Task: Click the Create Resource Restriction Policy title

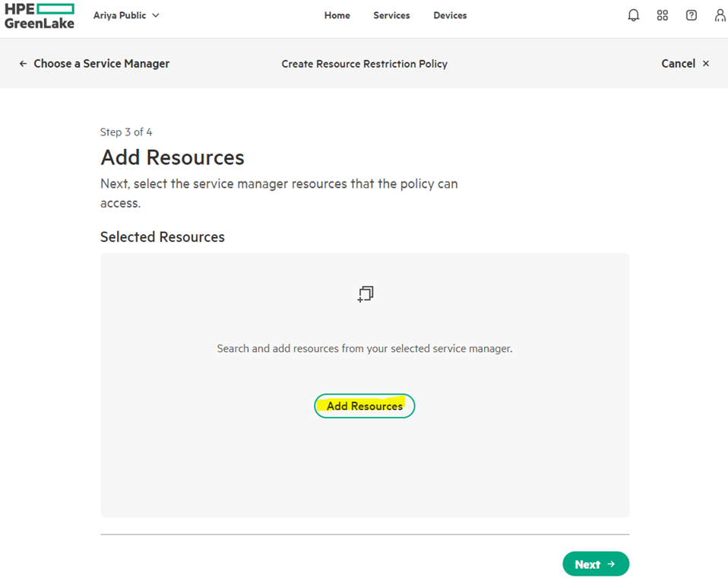Action: 364,64
